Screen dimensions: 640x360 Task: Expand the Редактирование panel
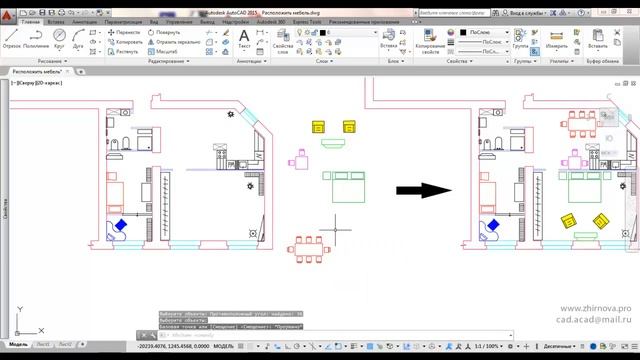(x=169, y=61)
